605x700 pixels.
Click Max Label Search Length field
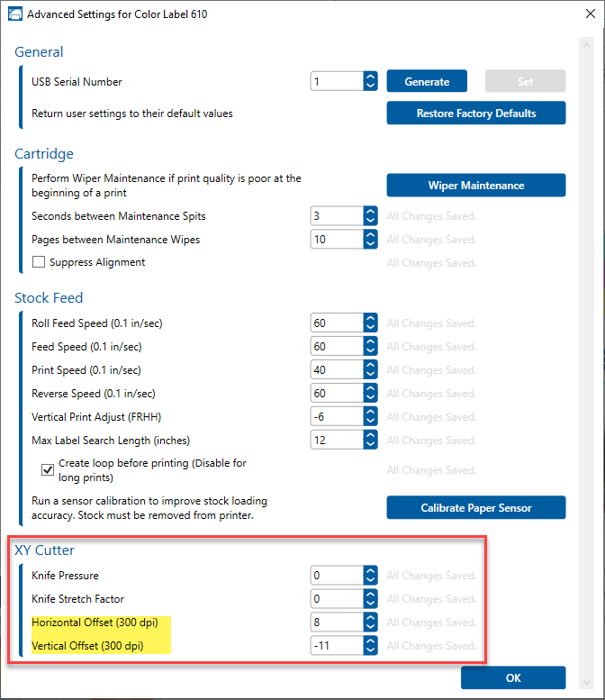coord(338,441)
